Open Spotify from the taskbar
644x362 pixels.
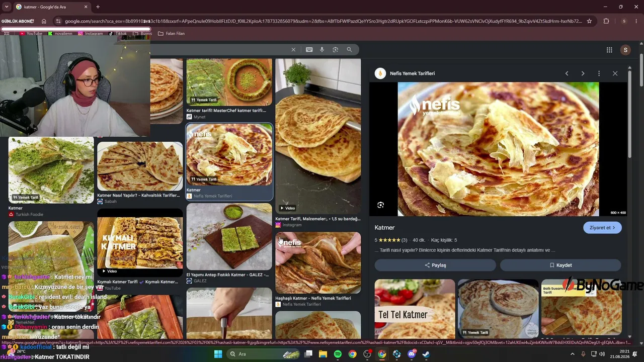tap(338, 354)
